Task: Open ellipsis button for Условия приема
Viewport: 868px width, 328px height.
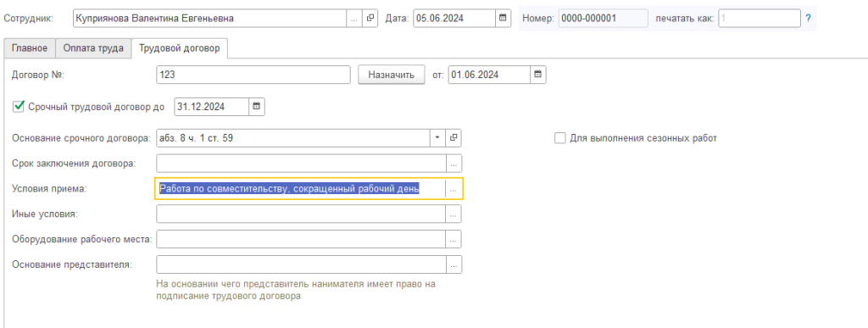Action: point(453,189)
